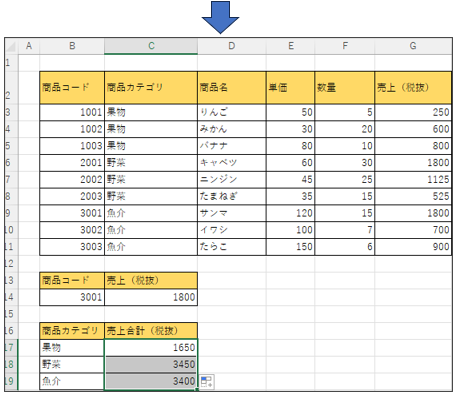457x393 pixels.
Task: Select the 1800 lookup result cell
Action: click(x=151, y=297)
